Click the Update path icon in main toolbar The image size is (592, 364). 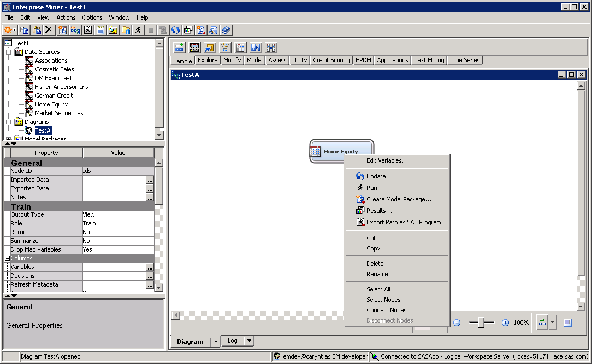pyautogui.click(x=175, y=30)
